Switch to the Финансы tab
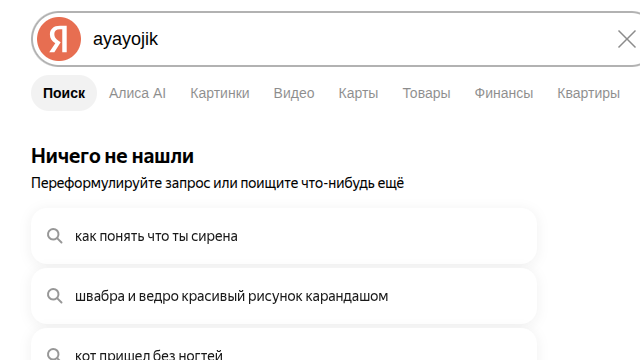This screenshot has height=360, width=640. tap(504, 93)
